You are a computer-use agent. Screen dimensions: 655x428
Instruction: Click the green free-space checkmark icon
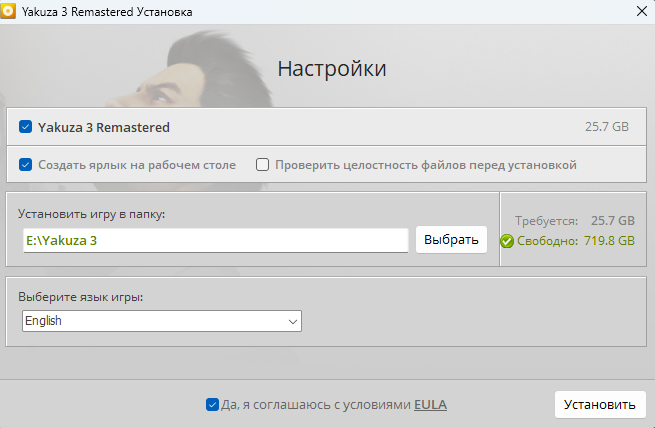tap(507, 241)
